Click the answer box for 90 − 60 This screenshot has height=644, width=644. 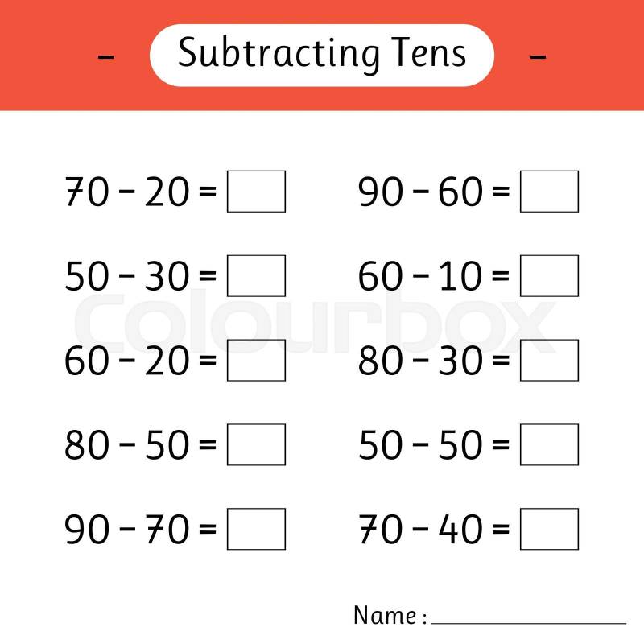pos(549,192)
